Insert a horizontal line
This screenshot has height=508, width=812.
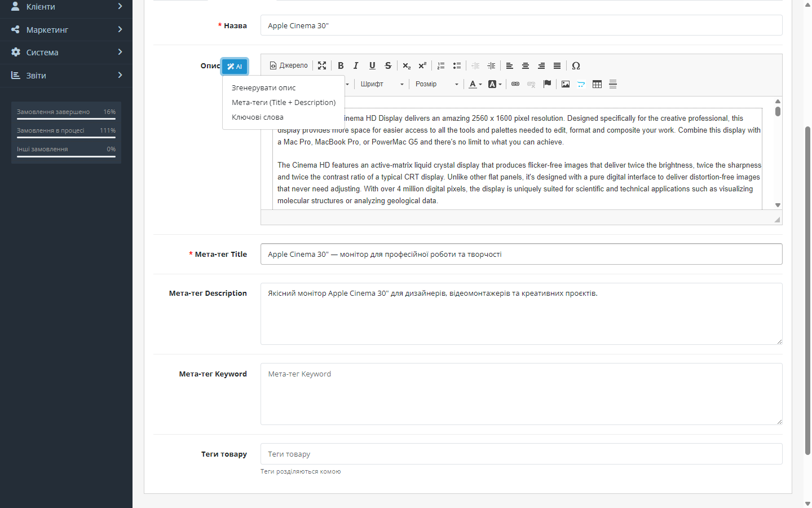coord(613,84)
